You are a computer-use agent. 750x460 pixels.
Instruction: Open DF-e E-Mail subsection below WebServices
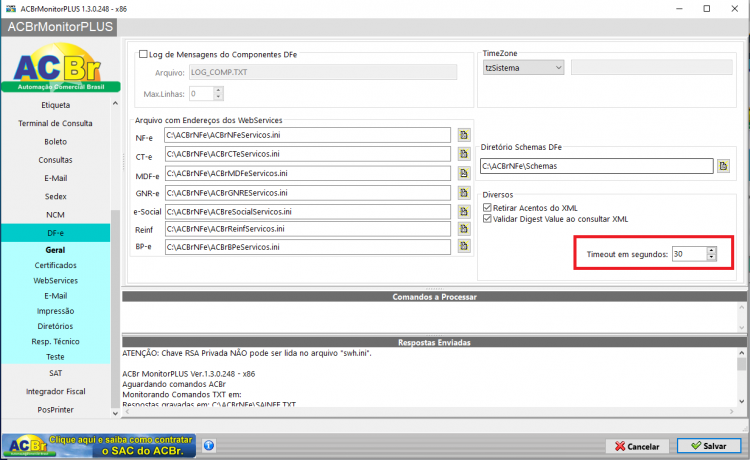coord(55,296)
